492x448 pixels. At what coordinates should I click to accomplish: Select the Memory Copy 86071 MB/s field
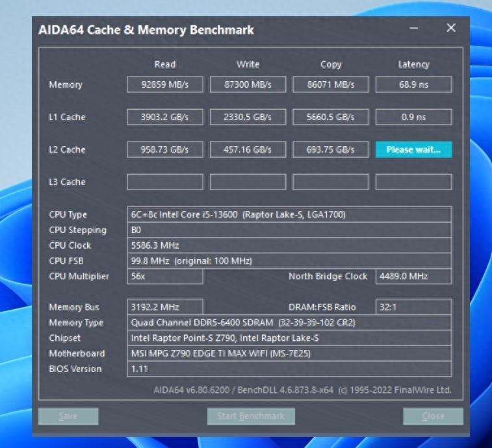point(331,84)
